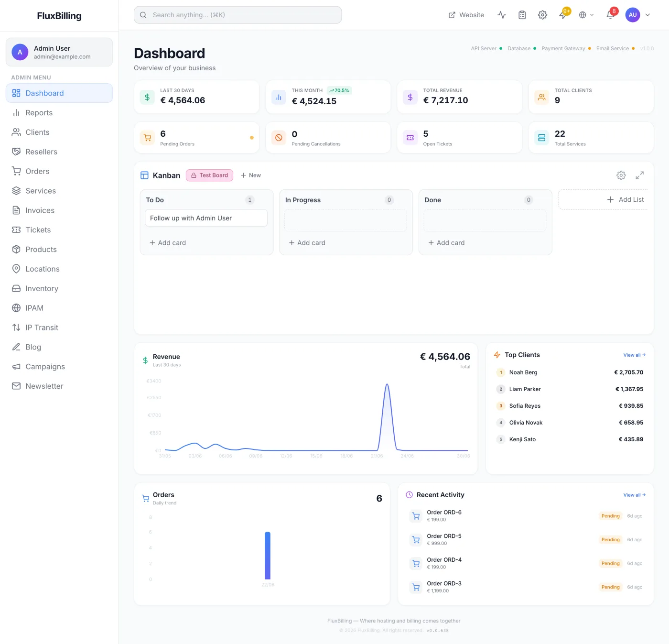Click the Total Services server icon

pos(541,138)
